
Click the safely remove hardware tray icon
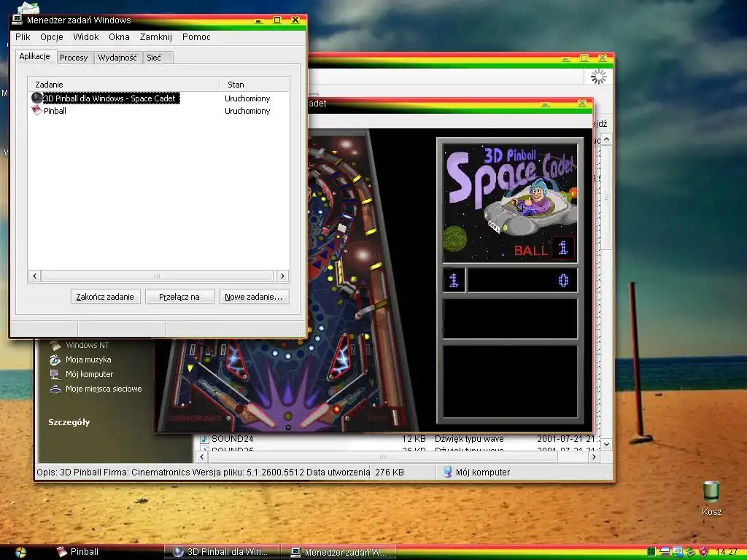[665, 552]
